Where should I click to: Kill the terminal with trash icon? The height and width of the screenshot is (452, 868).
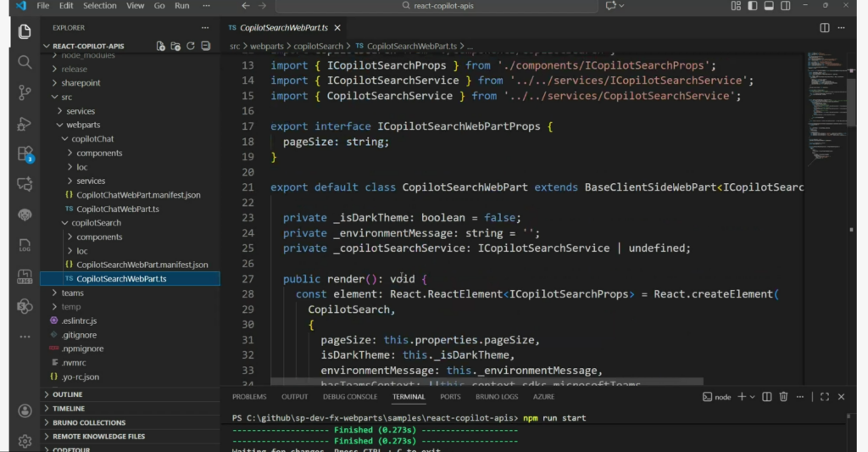coord(783,396)
